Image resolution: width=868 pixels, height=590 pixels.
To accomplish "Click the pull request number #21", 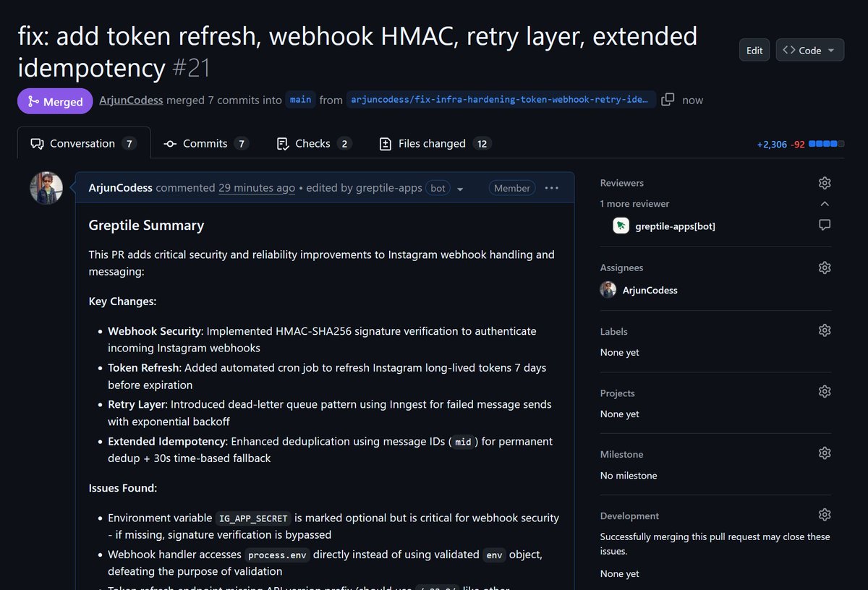I will pos(192,68).
